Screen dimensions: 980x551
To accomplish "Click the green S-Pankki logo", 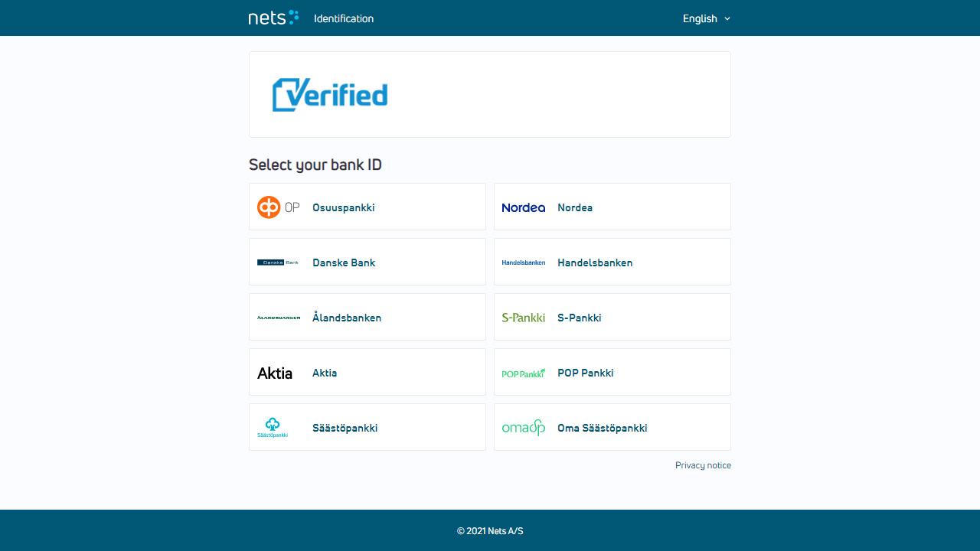I will [524, 318].
